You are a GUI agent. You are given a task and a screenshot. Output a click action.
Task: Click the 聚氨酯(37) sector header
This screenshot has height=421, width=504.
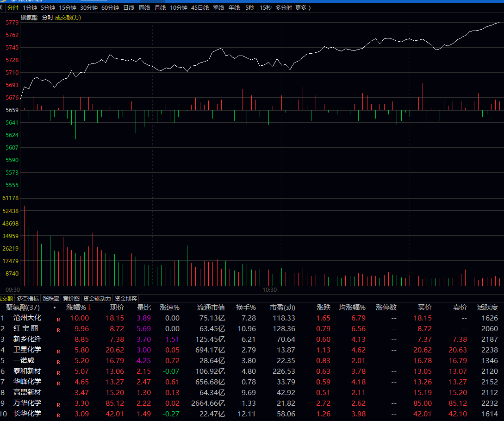click(x=23, y=308)
